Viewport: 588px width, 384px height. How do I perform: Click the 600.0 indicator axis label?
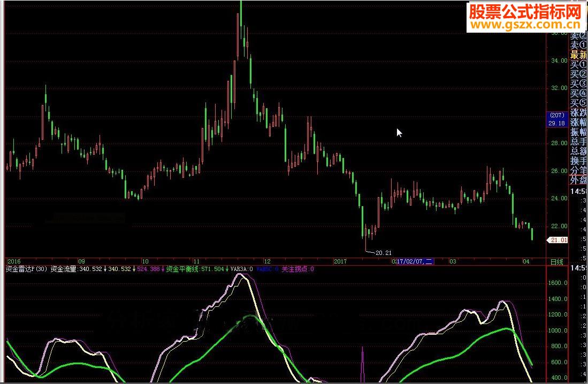click(x=559, y=362)
